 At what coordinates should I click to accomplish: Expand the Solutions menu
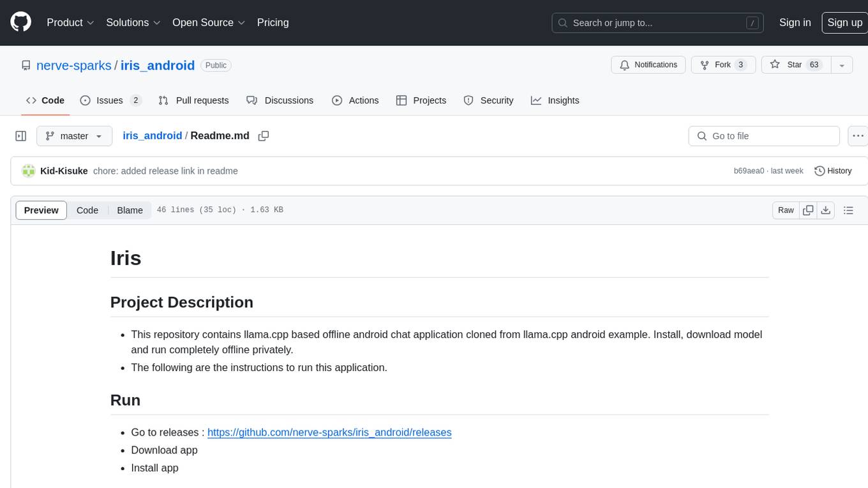coord(133,22)
